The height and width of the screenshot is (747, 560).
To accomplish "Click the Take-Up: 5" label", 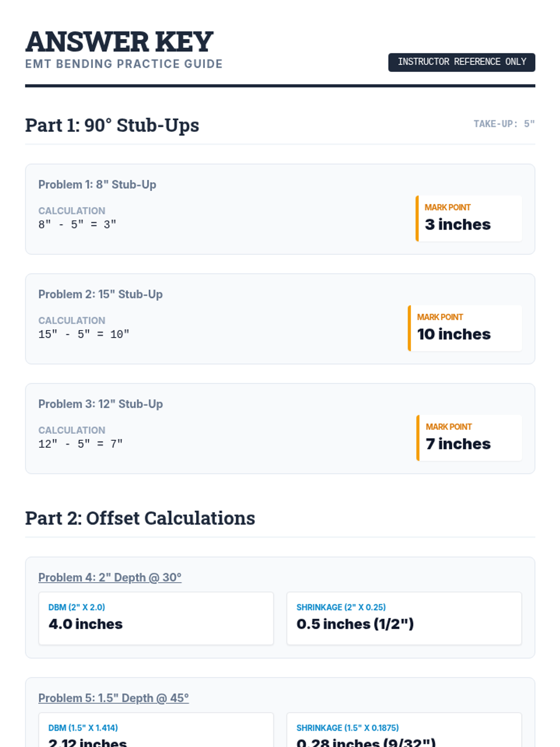I will point(504,124).
